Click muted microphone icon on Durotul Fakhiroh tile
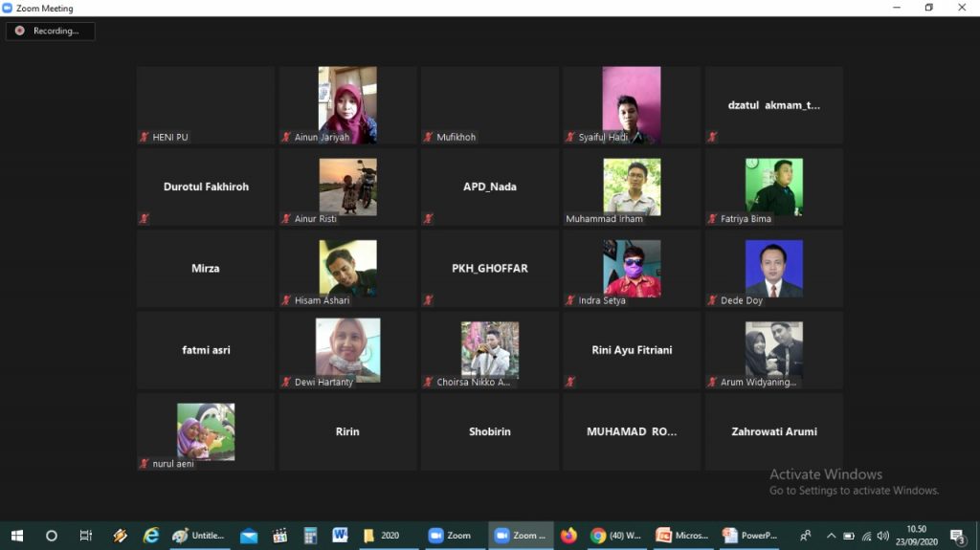Viewport: 980px width, 550px height. coord(145,218)
